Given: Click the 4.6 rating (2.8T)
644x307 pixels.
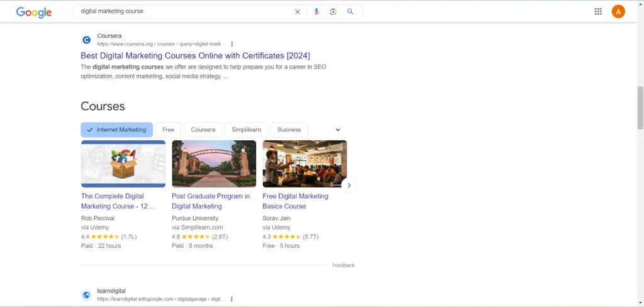Looking at the screenshot, I should click(x=199, y=237).
